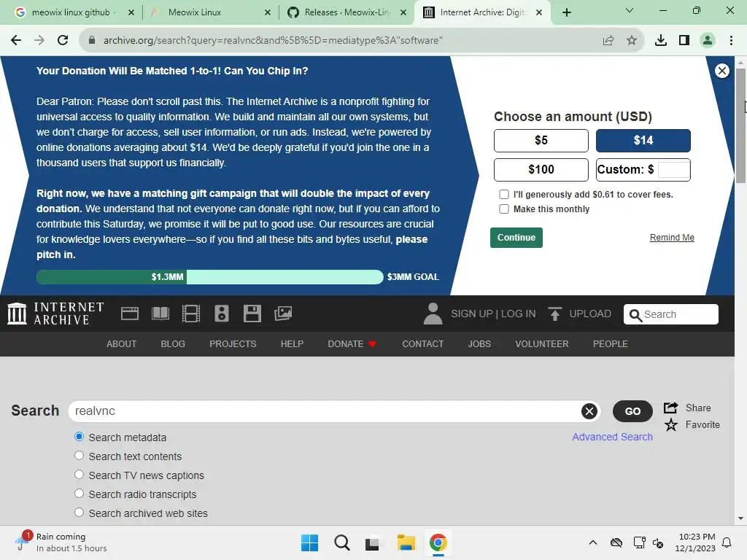Choose the $14 donation amount
Image resolution: width=747 pixels, height=560 pixels.
(x=643, y=141)
